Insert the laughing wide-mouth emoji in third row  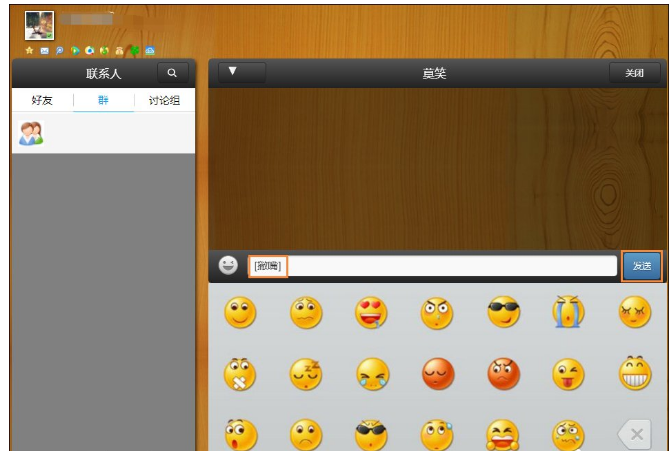point(502,435)
